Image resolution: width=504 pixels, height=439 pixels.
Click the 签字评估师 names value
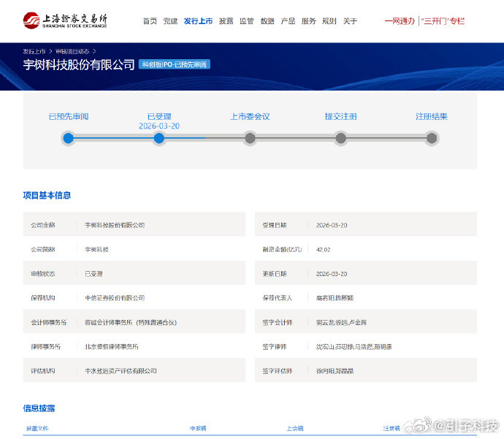tap(335, 371)
